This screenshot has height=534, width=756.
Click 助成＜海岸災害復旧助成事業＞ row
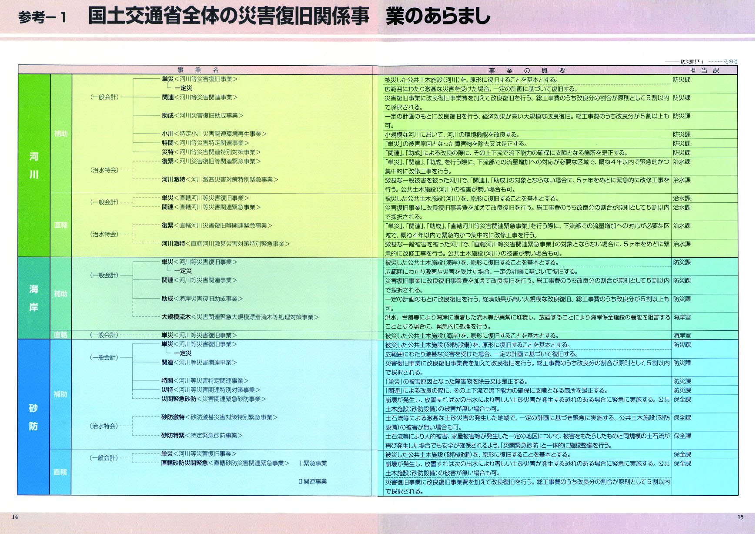point(202,299)
